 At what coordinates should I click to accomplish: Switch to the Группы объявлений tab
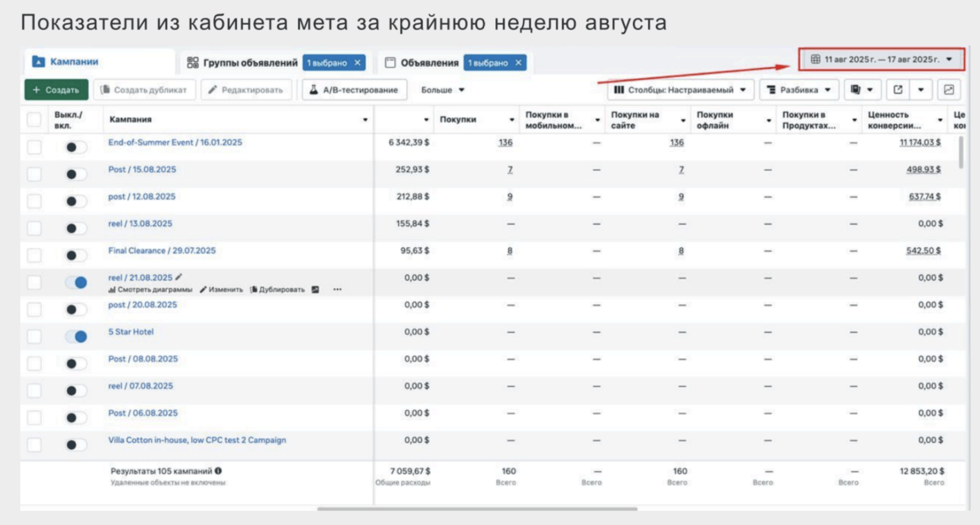coord(242,62)
